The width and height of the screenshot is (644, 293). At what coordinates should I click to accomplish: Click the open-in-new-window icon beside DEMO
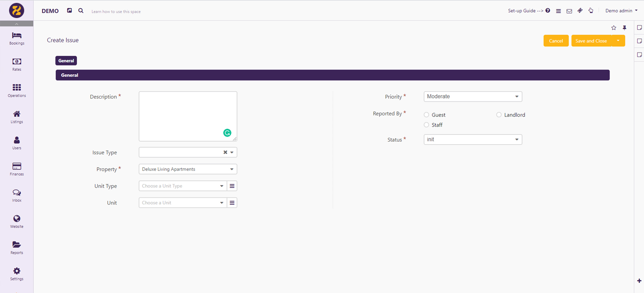tap(70, 10)
